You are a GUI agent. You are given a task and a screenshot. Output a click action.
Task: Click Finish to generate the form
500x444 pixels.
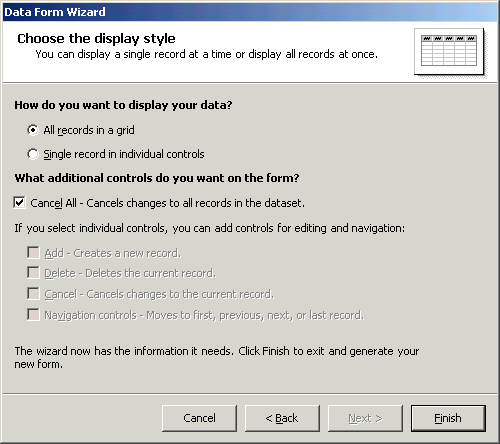[x=448, y=418]
